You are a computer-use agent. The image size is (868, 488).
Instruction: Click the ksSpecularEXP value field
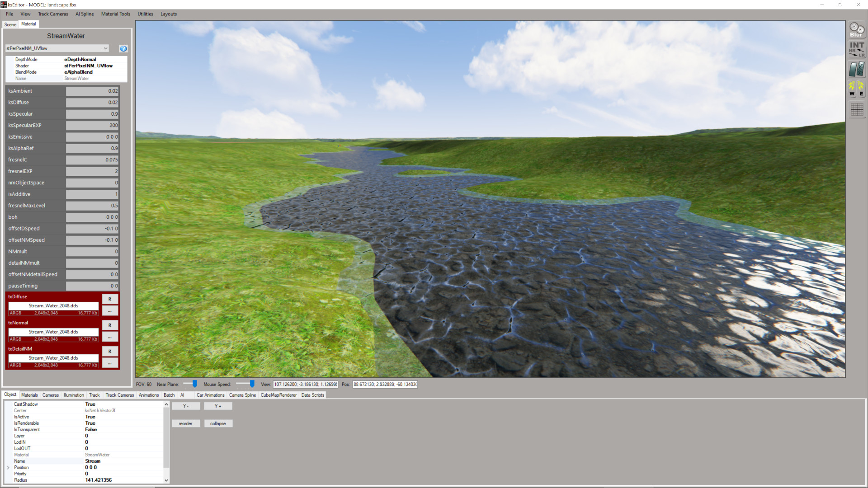(x=92, y=126)
